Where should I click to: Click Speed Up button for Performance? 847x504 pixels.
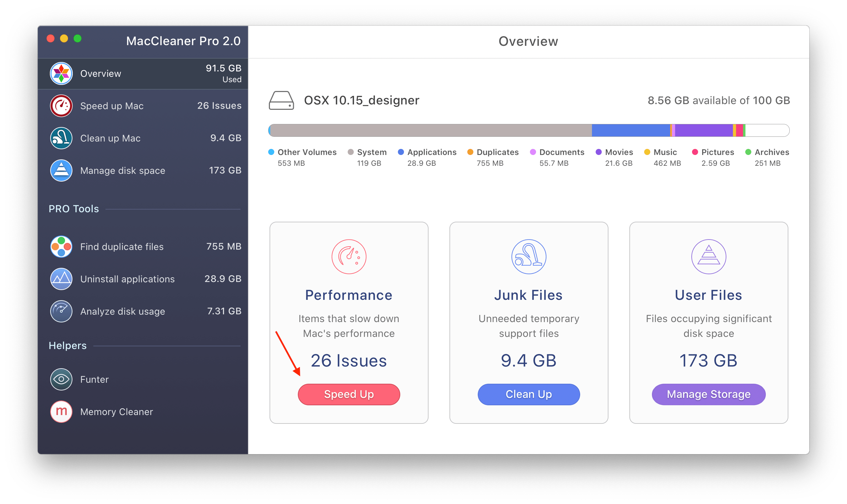[x=350, y=394]
